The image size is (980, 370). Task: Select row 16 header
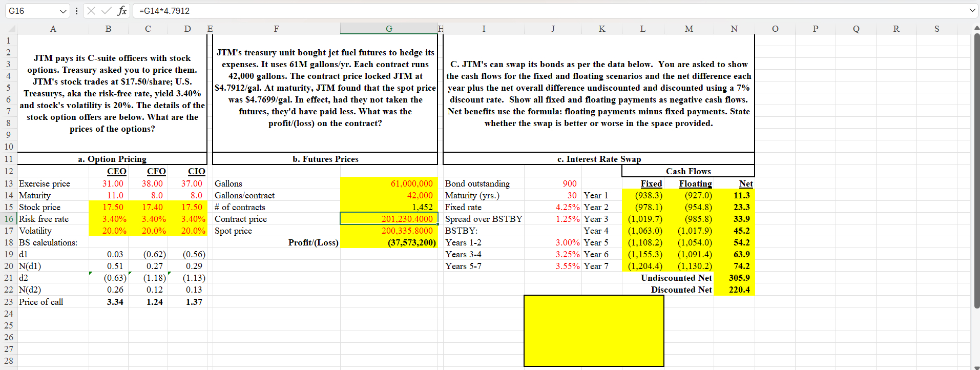click(9, 219)
